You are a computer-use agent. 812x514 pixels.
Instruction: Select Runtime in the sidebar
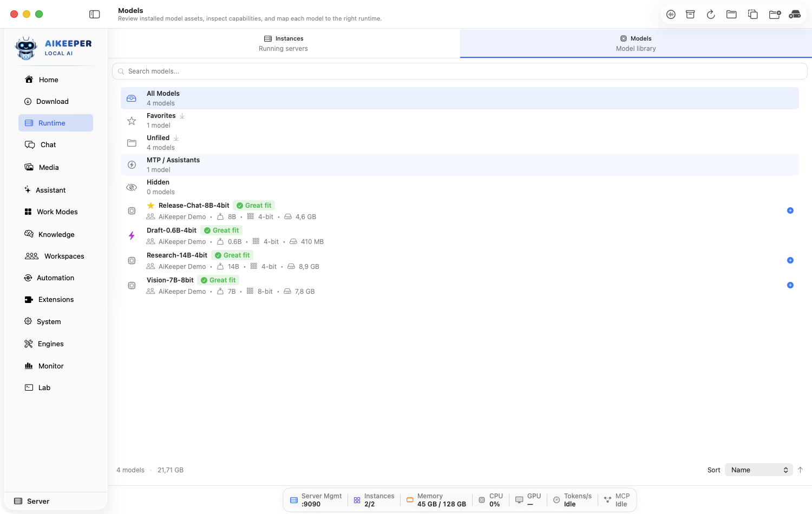coord(56,123)
